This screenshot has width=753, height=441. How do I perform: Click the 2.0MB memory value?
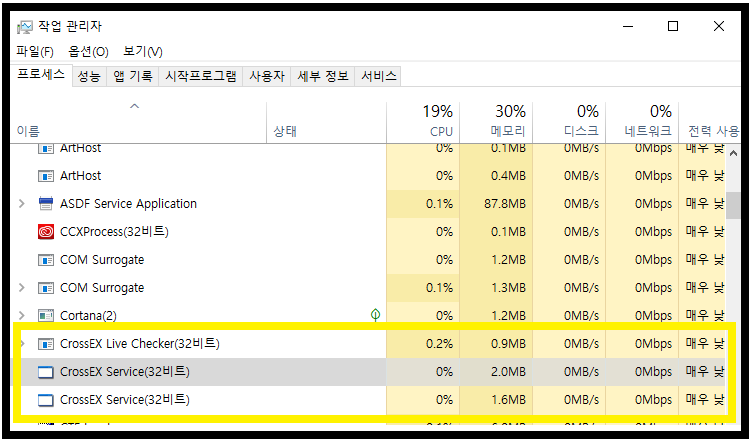508,372
